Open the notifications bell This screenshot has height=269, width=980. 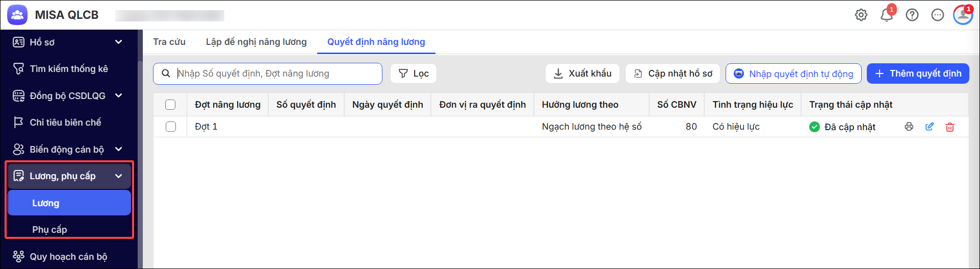pos(887,15)
